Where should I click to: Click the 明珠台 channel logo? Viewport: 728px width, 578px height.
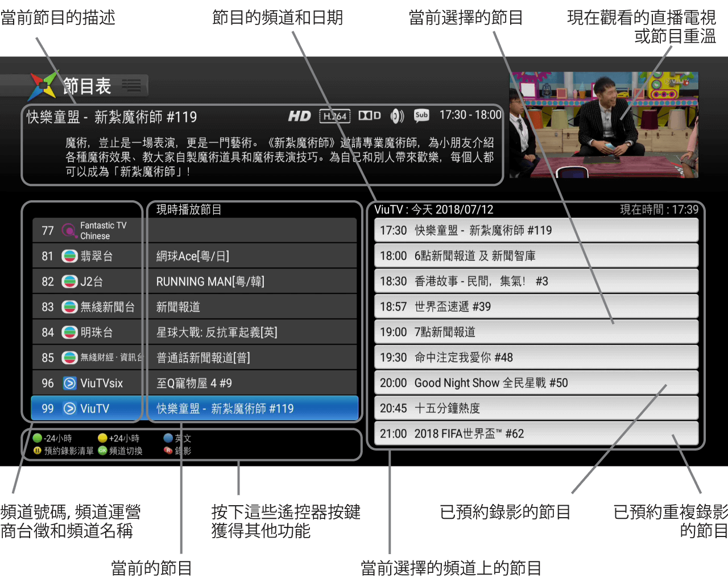69,332
